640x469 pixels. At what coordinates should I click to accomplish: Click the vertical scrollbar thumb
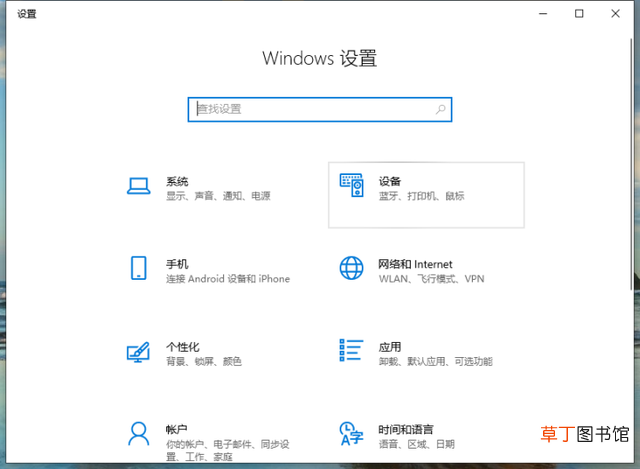click(x=631, y=165)
